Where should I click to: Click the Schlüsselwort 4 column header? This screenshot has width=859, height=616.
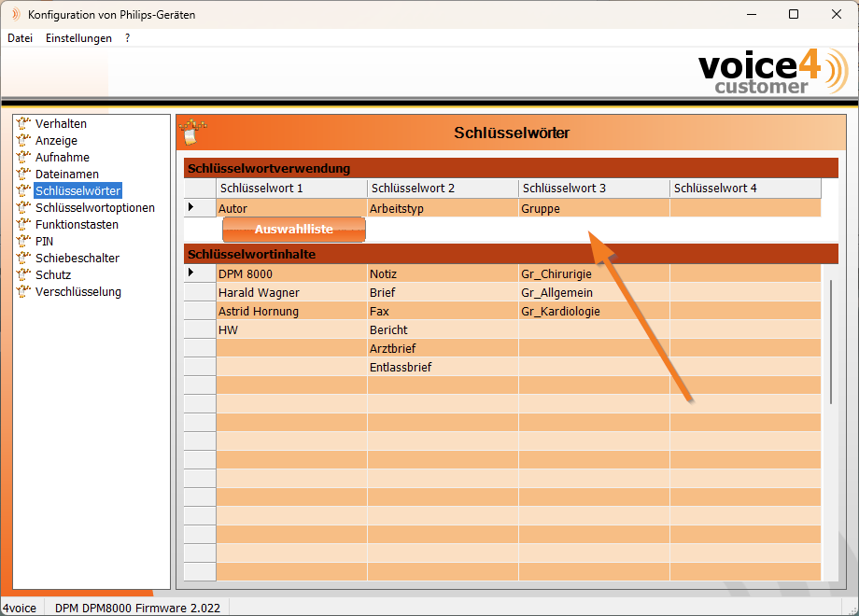tap(745, 188)
